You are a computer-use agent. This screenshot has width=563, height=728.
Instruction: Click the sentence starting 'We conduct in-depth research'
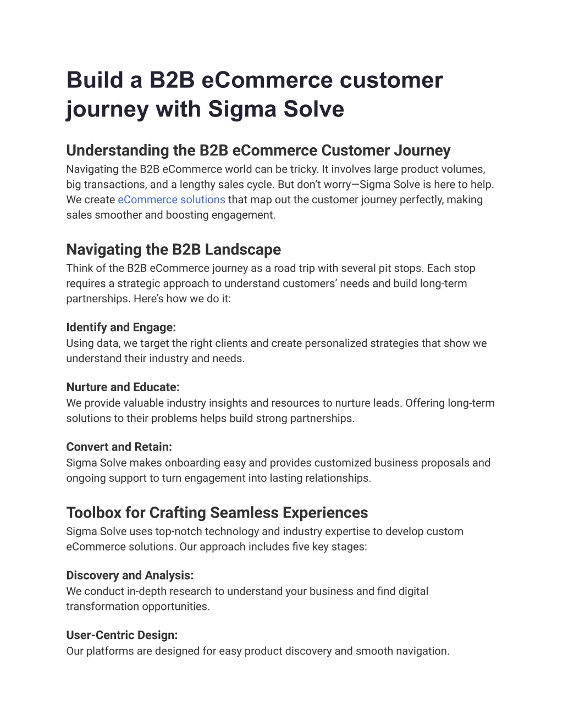tap(247, 599)
